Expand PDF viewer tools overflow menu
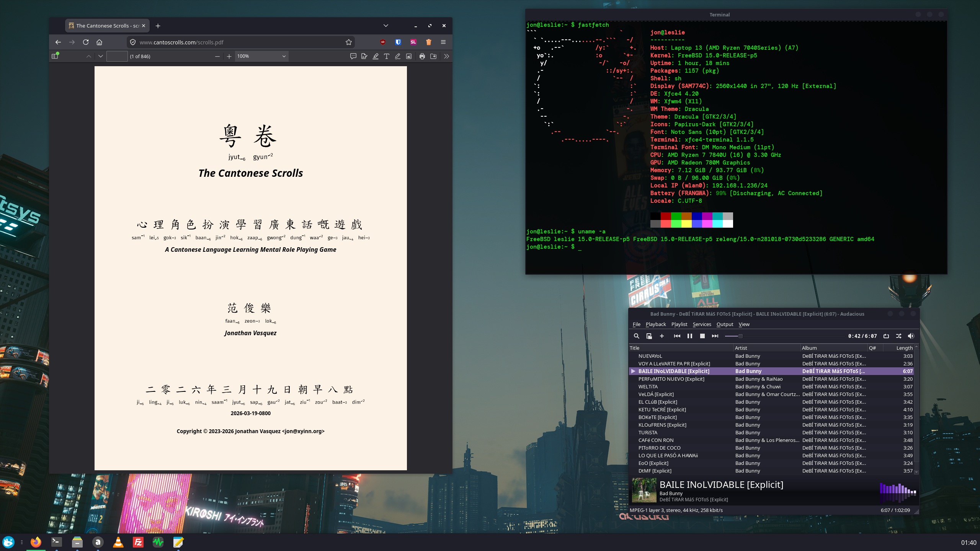The image size is (980, 551). coord(446,56)
